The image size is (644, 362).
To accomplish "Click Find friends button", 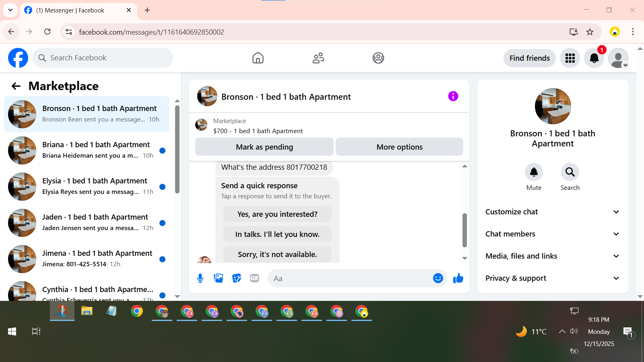I will click(529, 58).
